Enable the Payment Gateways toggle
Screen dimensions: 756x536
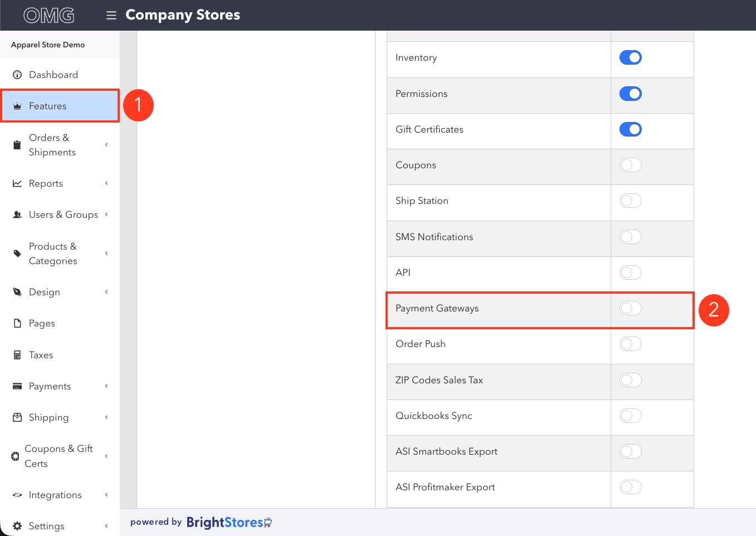click(631, 308)
